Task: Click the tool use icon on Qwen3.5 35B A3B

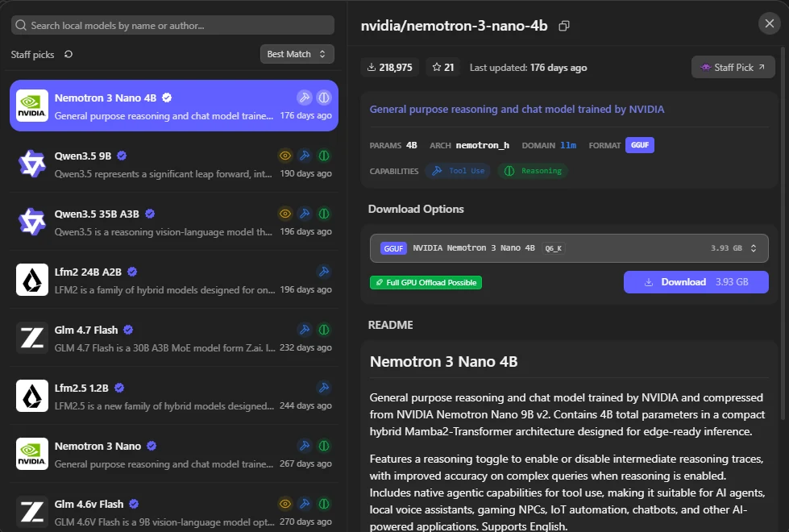Action: click(x=305, y=214)
